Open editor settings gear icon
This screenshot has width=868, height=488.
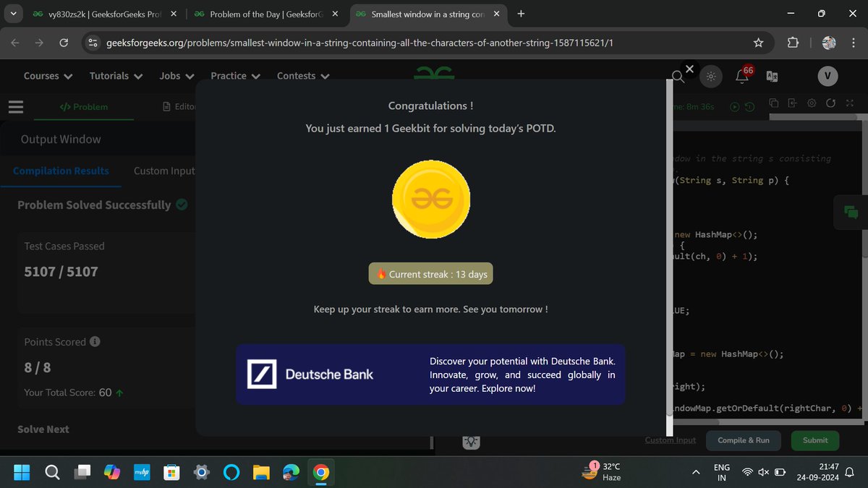coord(812,103)
